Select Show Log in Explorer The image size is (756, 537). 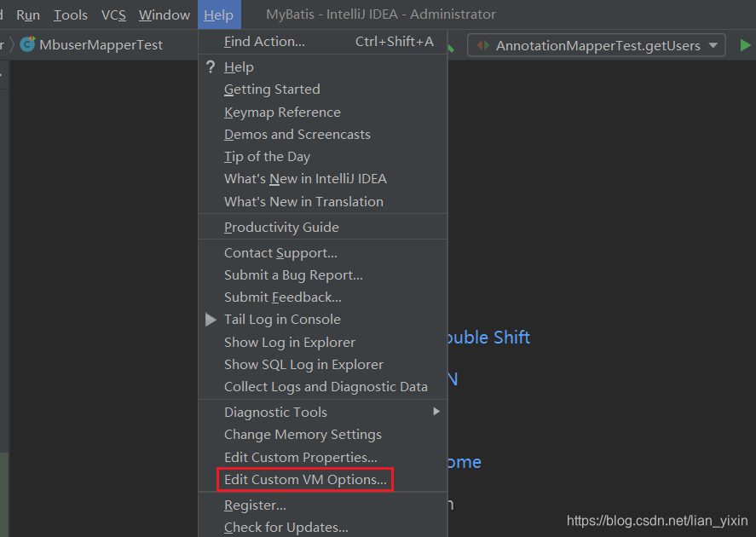click(322, 343)
